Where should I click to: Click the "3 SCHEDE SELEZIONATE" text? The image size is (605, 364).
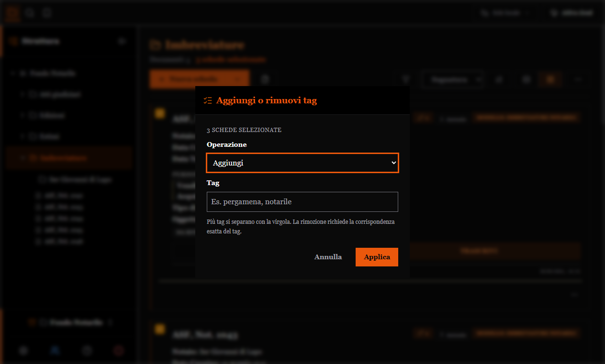coord(244,130)
